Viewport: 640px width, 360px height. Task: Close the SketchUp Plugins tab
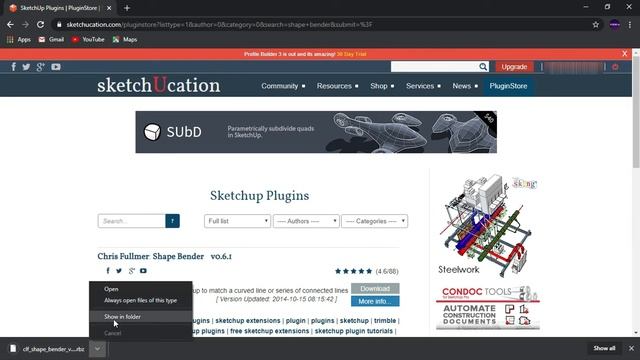click(x=109, y=8)
